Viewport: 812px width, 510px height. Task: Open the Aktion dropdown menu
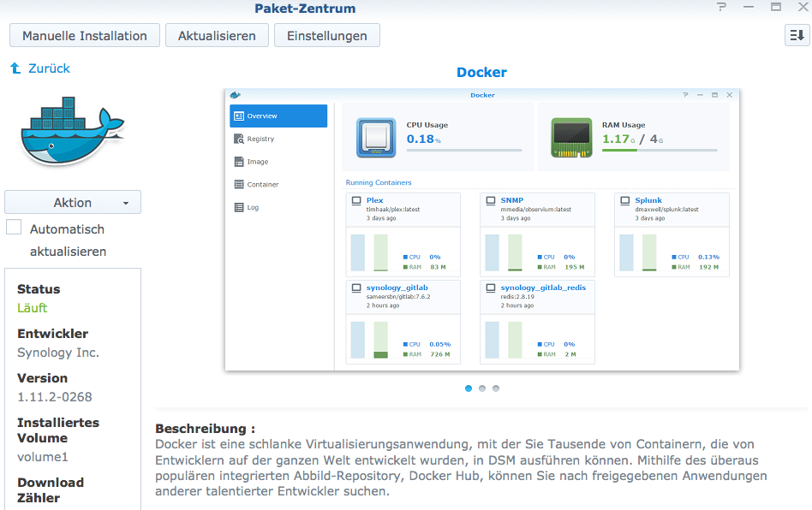[x=73, y=202]
